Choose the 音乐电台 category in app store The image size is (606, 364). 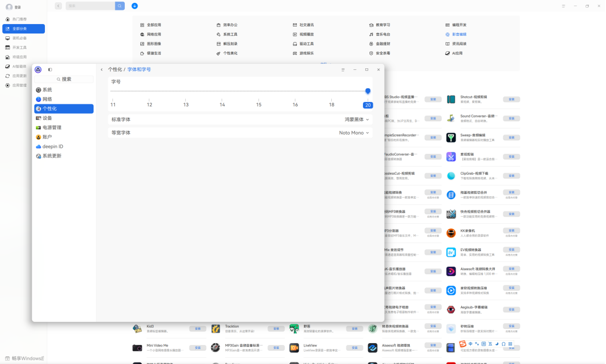tap(379, 34)
